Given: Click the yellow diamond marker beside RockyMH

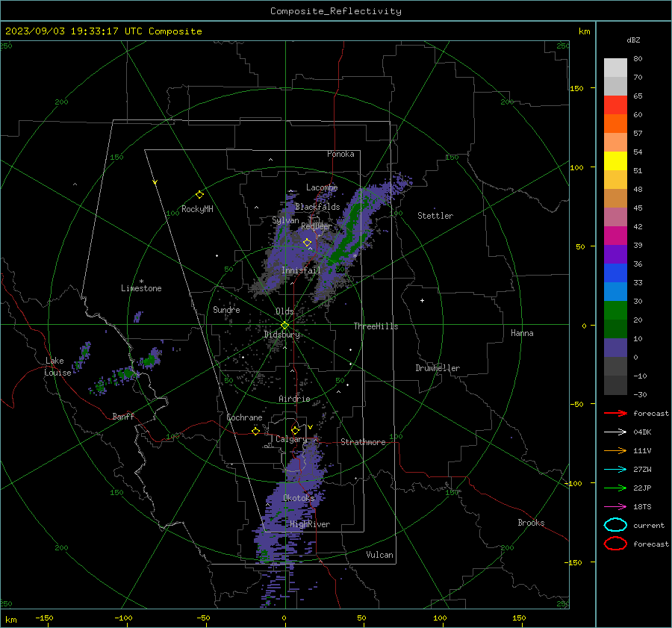Looking at the screenshot, I should (x=199, y=195).
